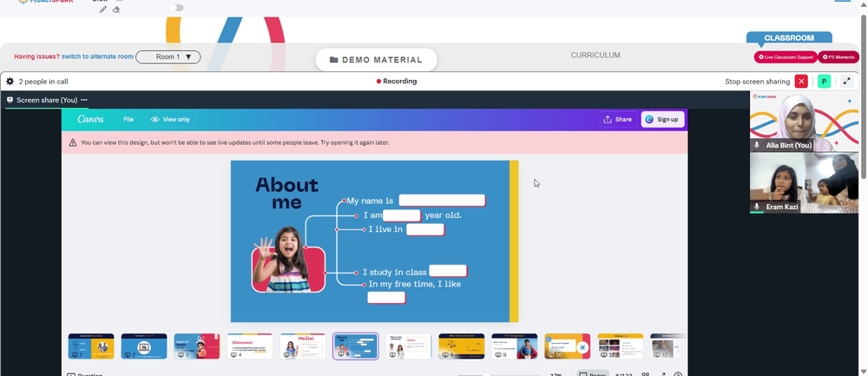Click the Canva Share button
The height and width of the screenshot is (376, 868).
[617, 120]
